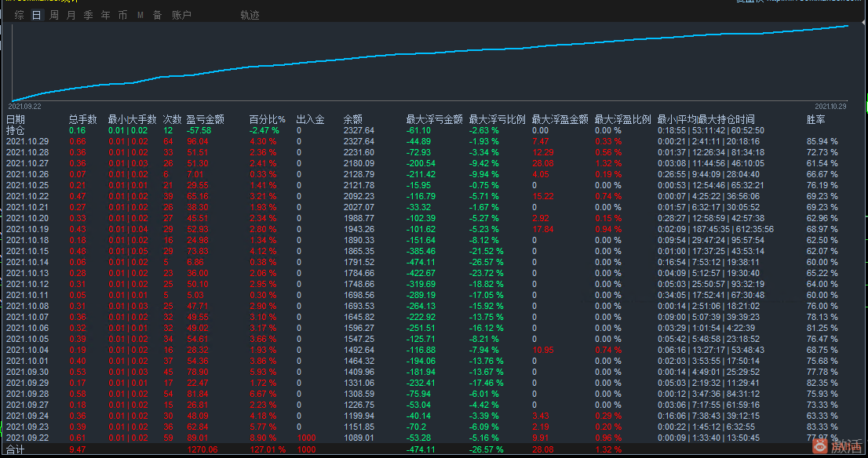Open the 周 weekly tab
Image resolution: width=868 pixels, height=458 pixels.
(53, 16)
